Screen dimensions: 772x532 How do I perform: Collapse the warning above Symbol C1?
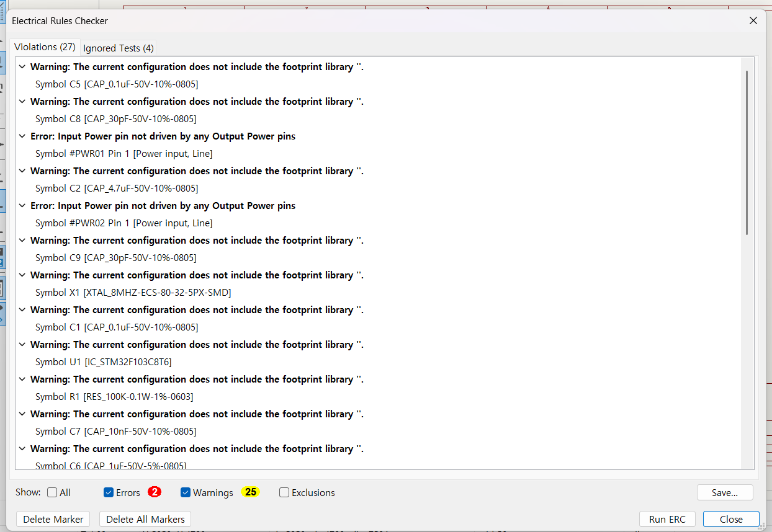point(22,310)
